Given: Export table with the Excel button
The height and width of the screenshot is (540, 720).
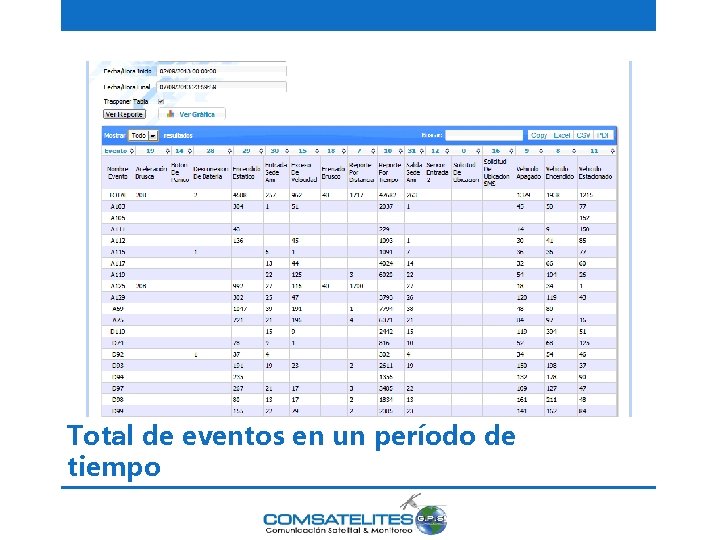Looking at the screenshot, I should coord(562,135).
